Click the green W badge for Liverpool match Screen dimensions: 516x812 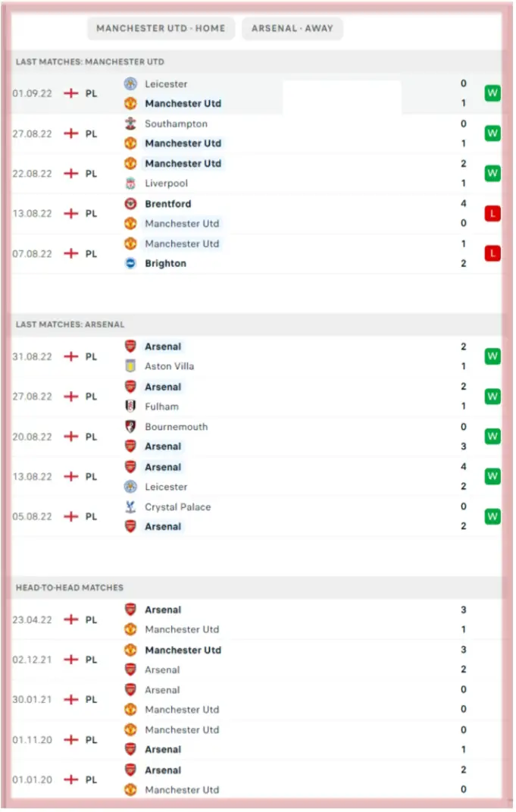(493, 174)
